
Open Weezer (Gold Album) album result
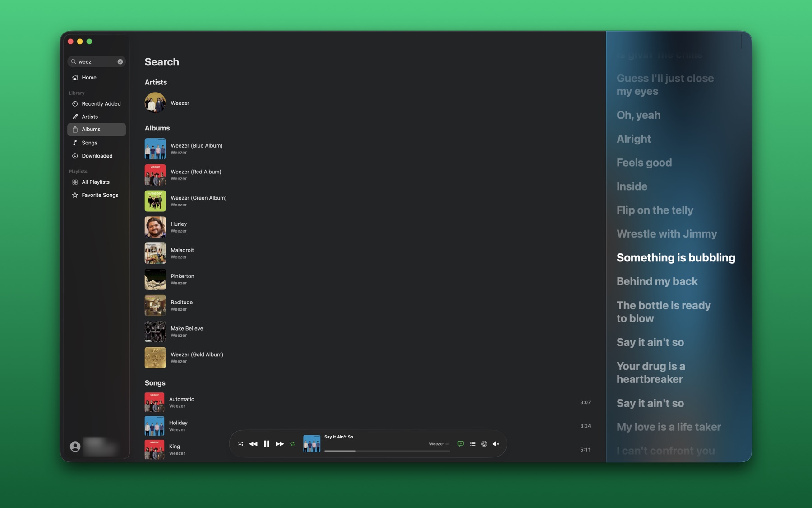(x=368, y=358)
